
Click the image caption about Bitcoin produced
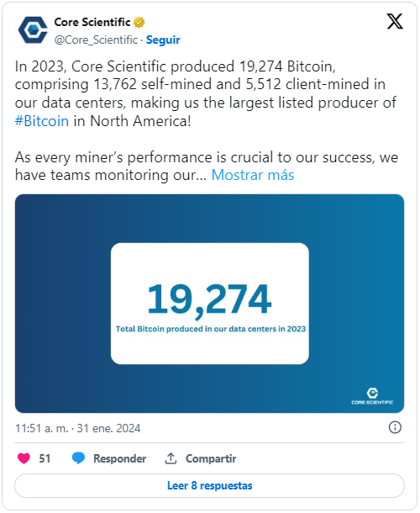point(211,329)
